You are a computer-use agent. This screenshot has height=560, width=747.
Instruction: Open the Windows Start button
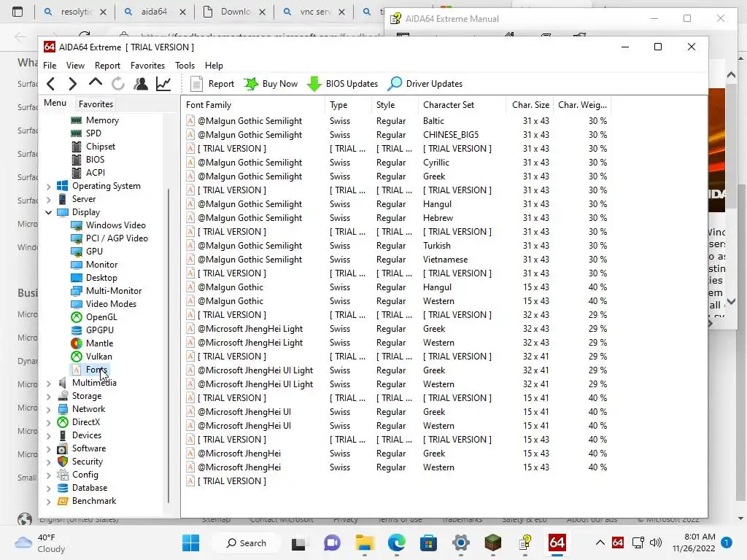(x=191, y=542)
